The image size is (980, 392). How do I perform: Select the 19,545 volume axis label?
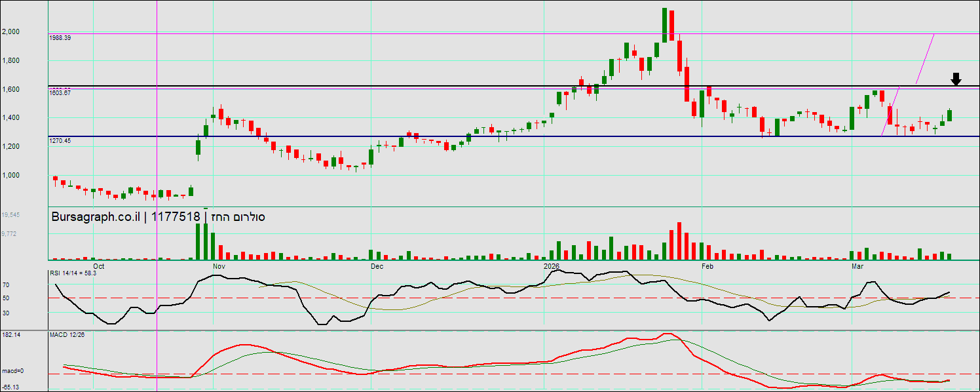(x=10, y=215)
